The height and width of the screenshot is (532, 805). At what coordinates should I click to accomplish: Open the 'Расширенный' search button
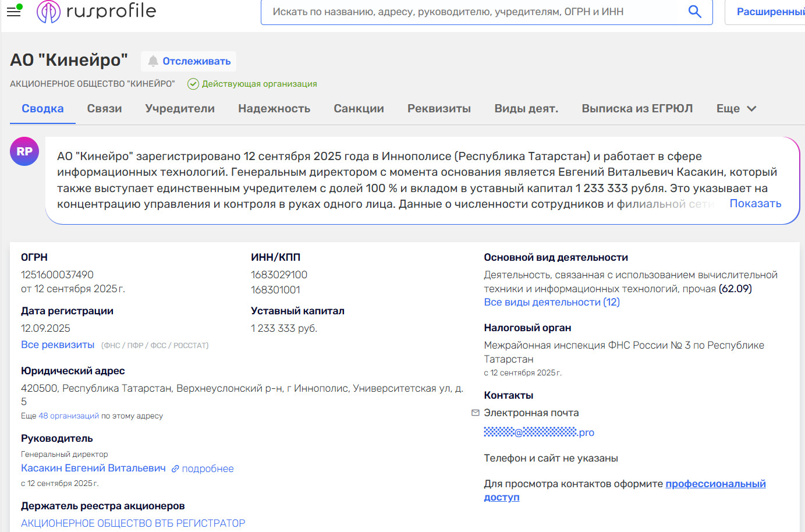point(769,12)
